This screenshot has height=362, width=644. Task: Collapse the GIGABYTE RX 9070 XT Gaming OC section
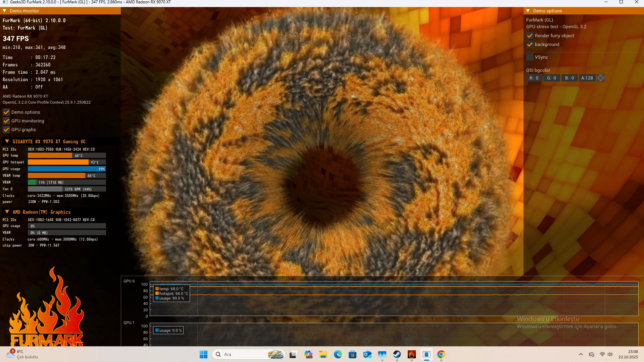point(7,141)
